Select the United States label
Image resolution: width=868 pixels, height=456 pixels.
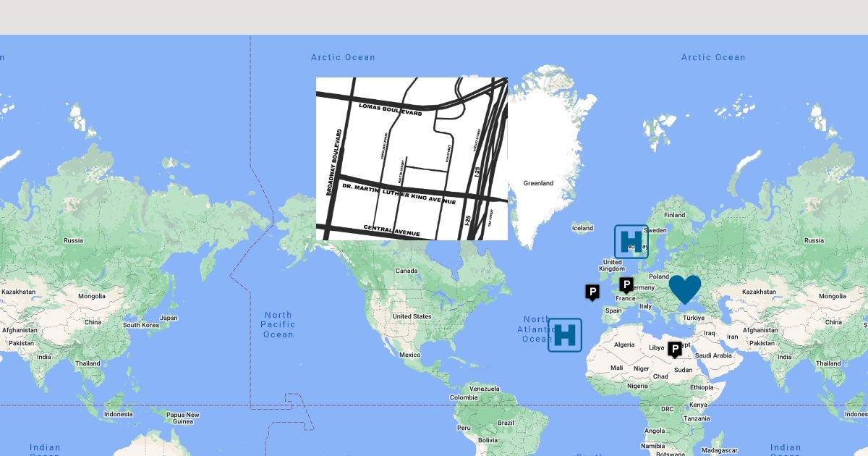(x=412, y=316)
